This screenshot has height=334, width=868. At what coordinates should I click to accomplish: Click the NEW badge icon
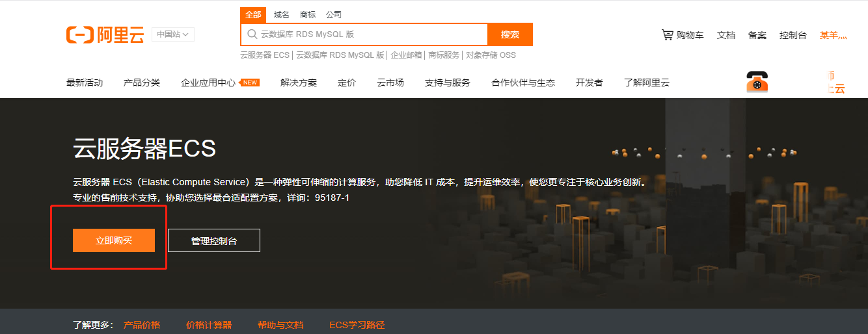click(250, 82)
